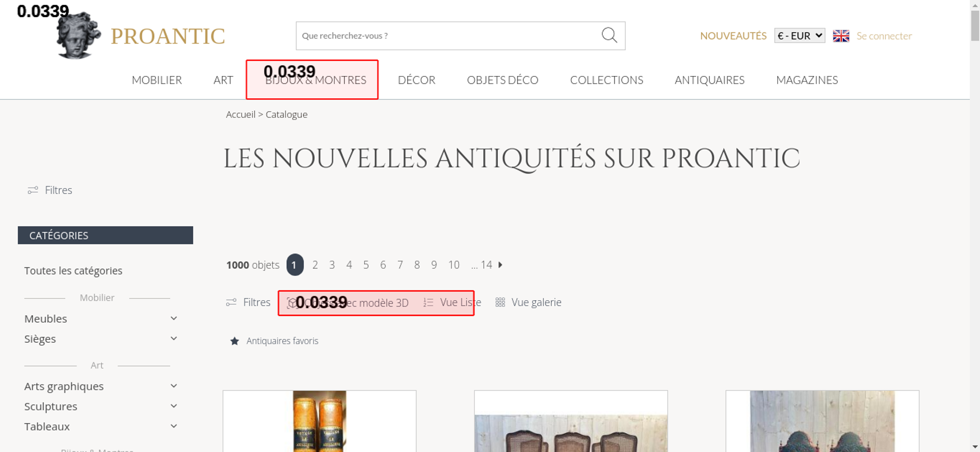Viewport: 980px width, 452px height.
Task: Open the ART menu
Action: [223, 80]
